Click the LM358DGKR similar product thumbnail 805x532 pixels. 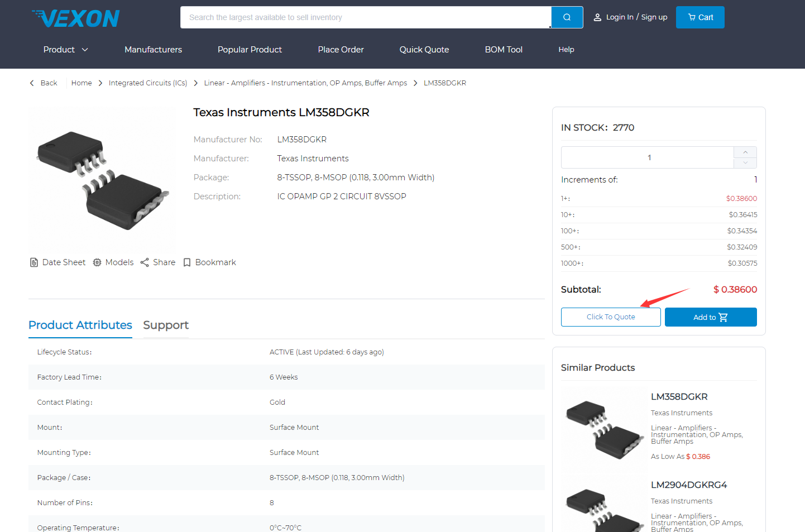click(x=604, y=430)
